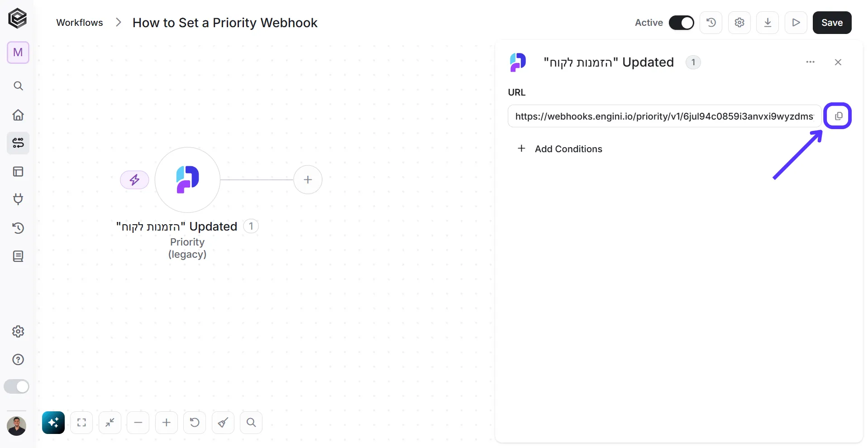Open the history icon in sidebar
Image resolution: width=868 pixels, height=448 pixels.
pyautogui.click(x=18, y=228)
